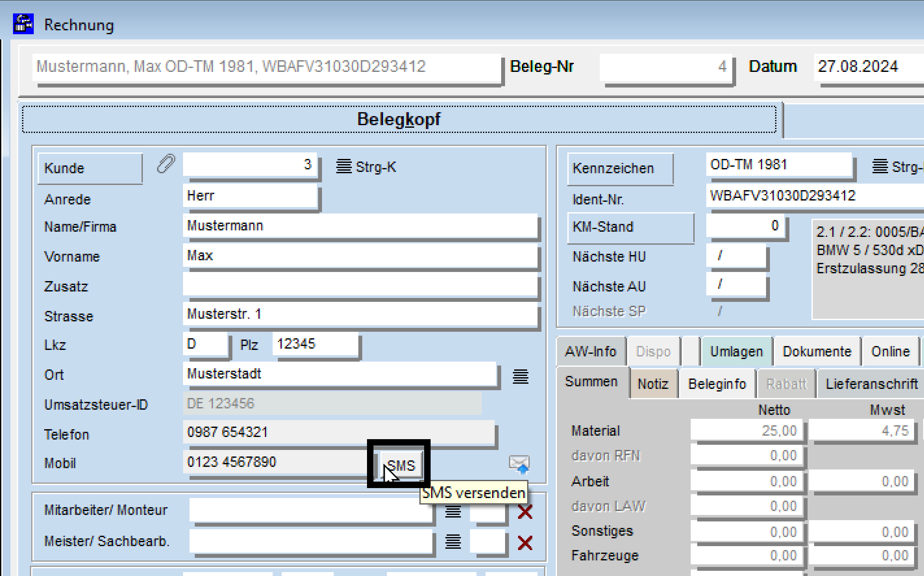This screenshot has width=924, height=576.
Task: Click the Rechnung window application icon
Action: point(23,24)
